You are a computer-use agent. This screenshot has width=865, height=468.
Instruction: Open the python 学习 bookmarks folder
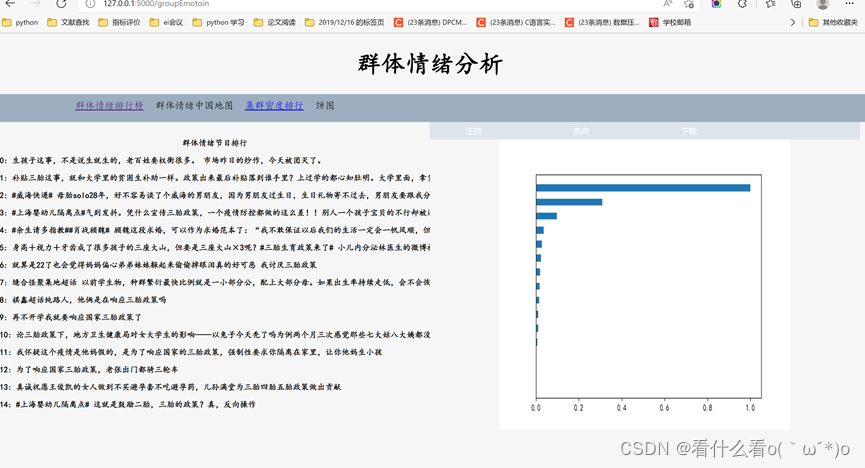click(218, 23)
